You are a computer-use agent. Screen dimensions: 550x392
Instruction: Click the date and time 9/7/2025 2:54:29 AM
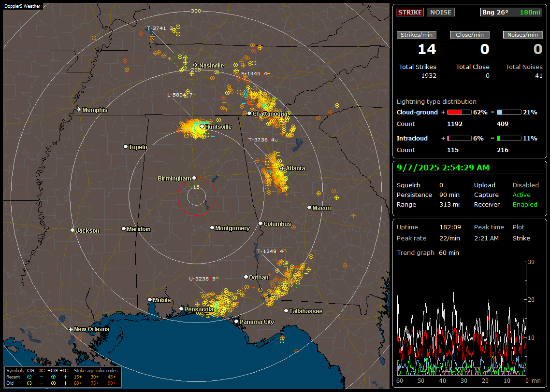(443, 168)
